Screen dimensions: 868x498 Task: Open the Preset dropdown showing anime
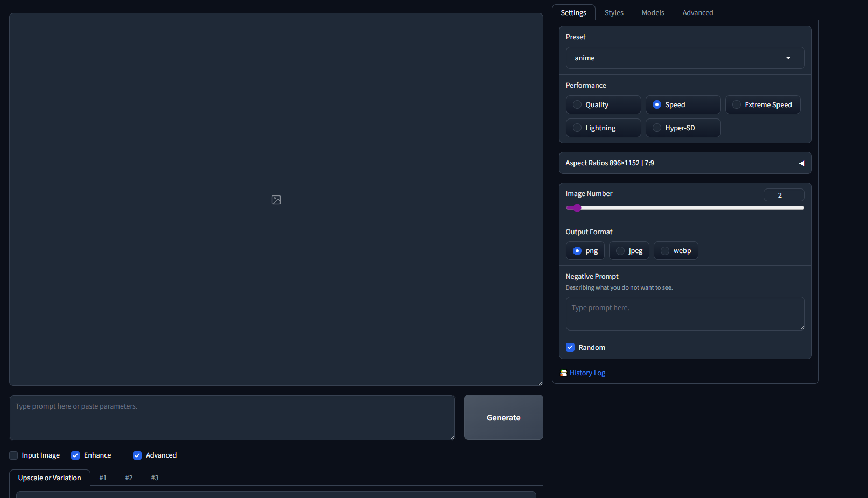685,58
